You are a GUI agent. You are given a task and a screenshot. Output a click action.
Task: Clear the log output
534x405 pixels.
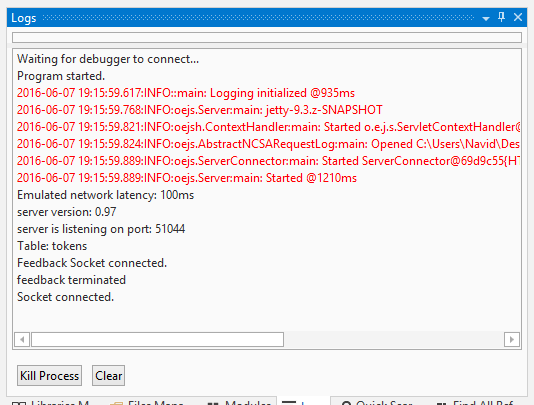pyautogui.click(x=108, y=376)
